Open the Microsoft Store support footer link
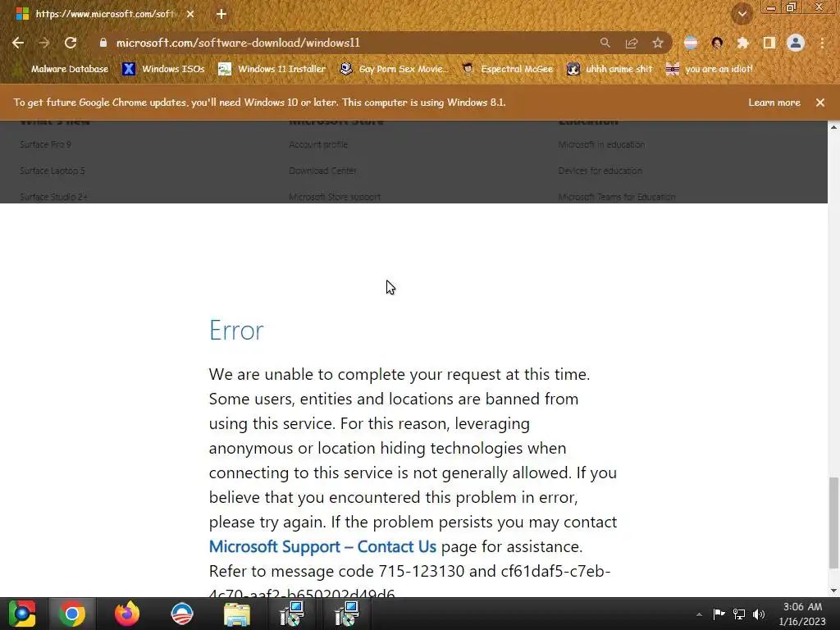 [x=335, y=197]
